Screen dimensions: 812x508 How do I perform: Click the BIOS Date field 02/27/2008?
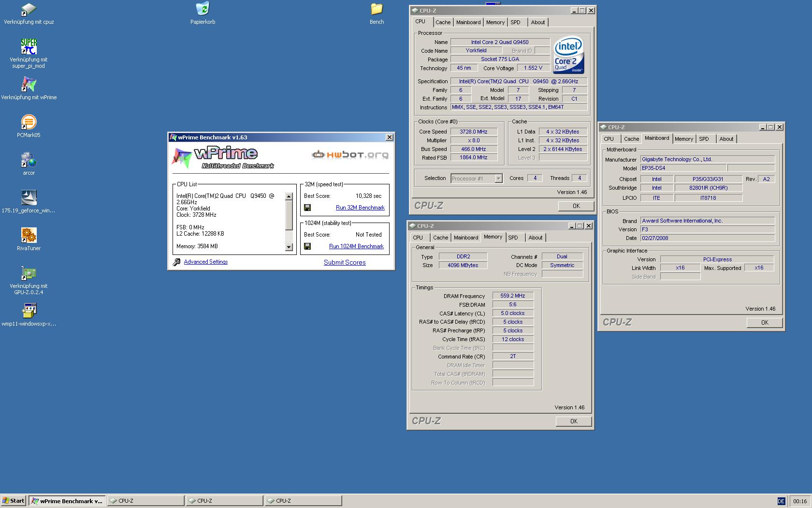pos(708,238)
